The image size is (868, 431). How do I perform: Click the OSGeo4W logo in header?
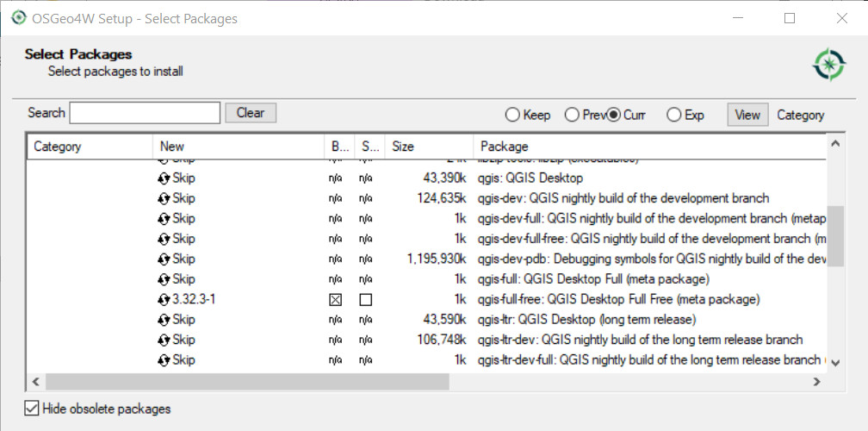828,65
